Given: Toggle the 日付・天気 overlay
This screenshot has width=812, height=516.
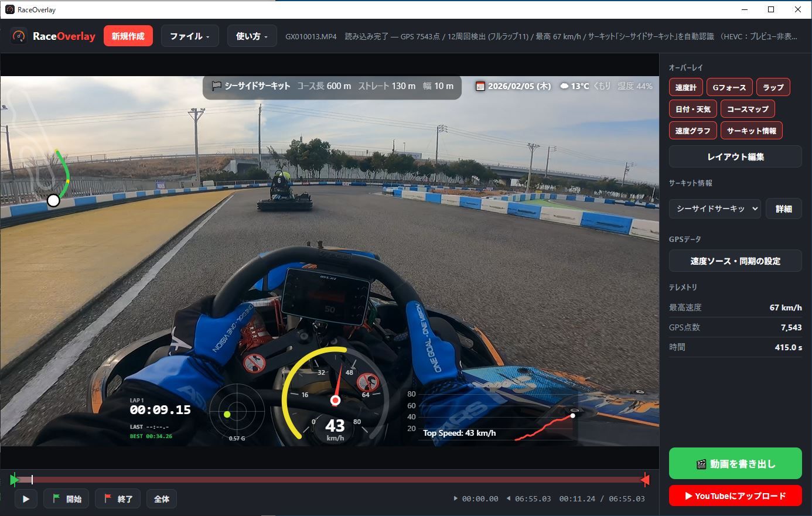Looking at the screenshot, I should coord(692,109).
